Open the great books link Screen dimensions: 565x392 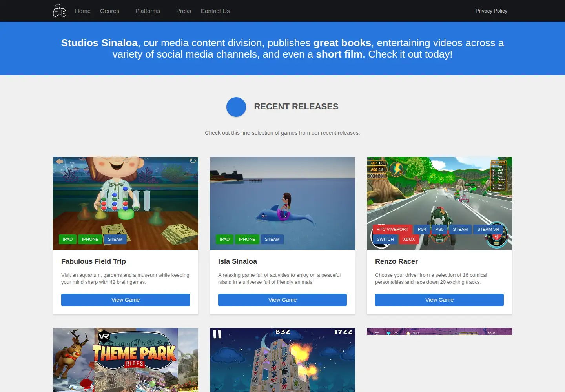pos(342,43)
